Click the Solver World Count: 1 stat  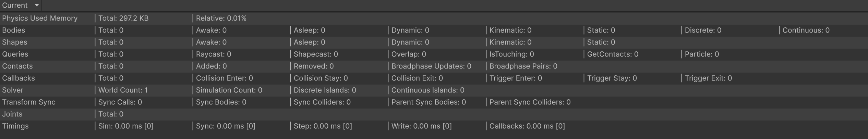click(x=123, y=90)
